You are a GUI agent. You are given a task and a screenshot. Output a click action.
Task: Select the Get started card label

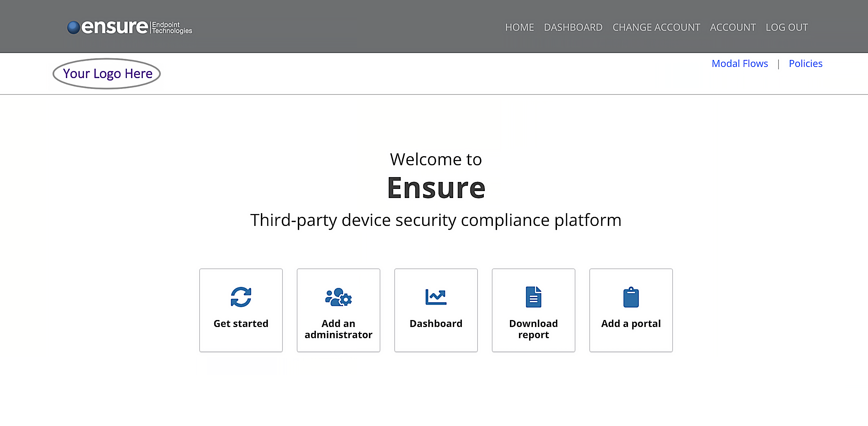241,324
